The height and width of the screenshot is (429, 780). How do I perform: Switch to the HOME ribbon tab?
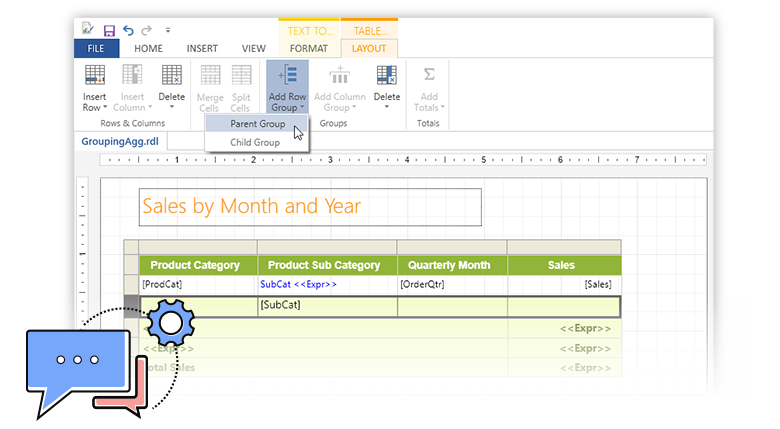(x=148, y=48)
